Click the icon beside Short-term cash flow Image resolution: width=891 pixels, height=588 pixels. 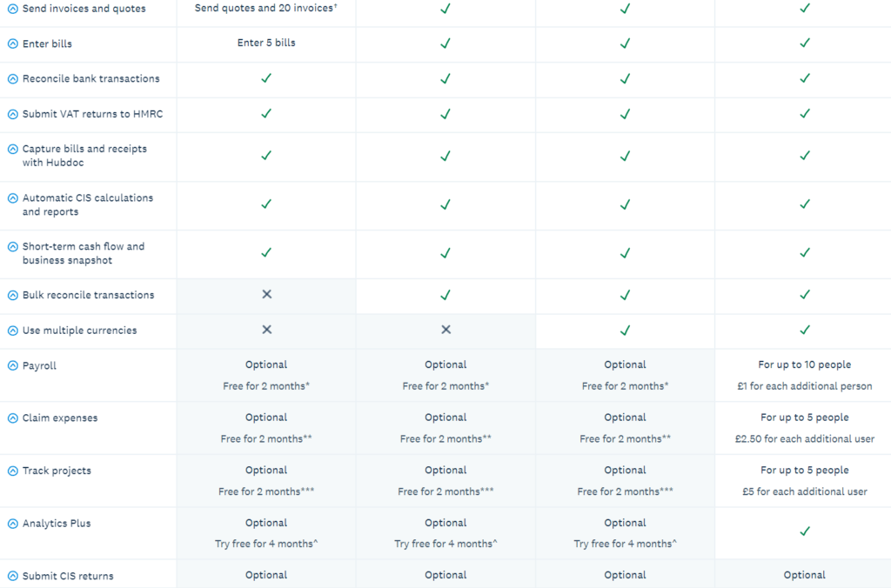pyautogui.click(x=12, y=246)
